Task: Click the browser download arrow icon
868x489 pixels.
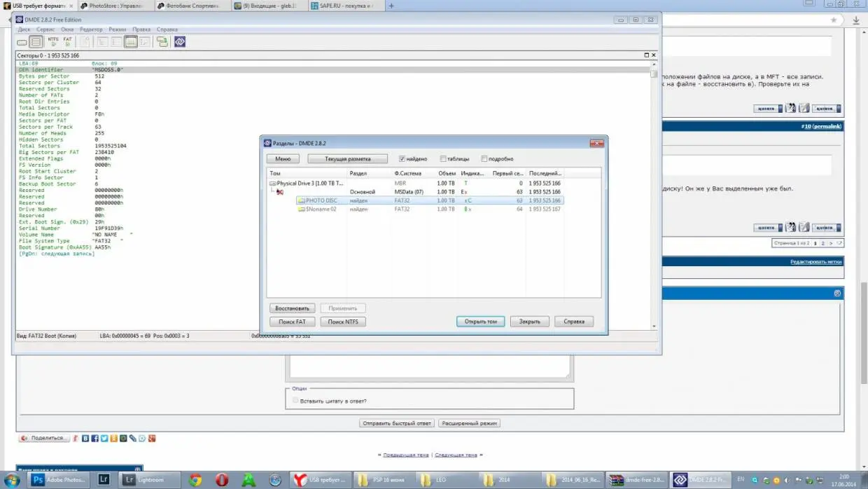Action: pos(857,20)
